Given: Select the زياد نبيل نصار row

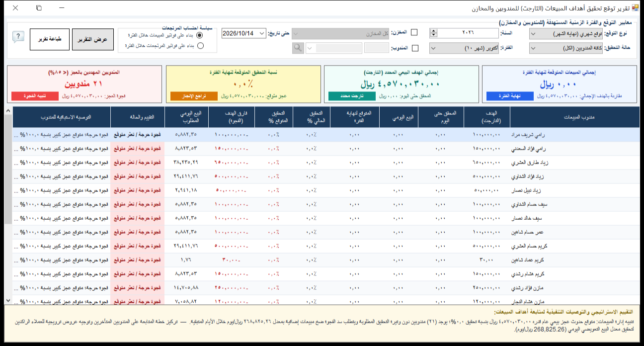Looking at the screenshot, I should coord(326,190).
